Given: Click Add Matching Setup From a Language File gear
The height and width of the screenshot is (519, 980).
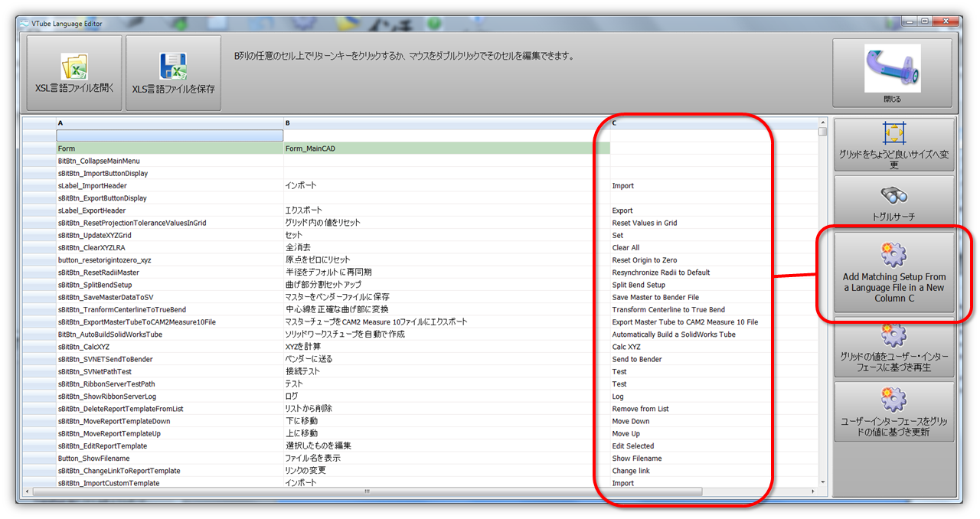Looking at the screenshot, I should click(x=893, y=254).
